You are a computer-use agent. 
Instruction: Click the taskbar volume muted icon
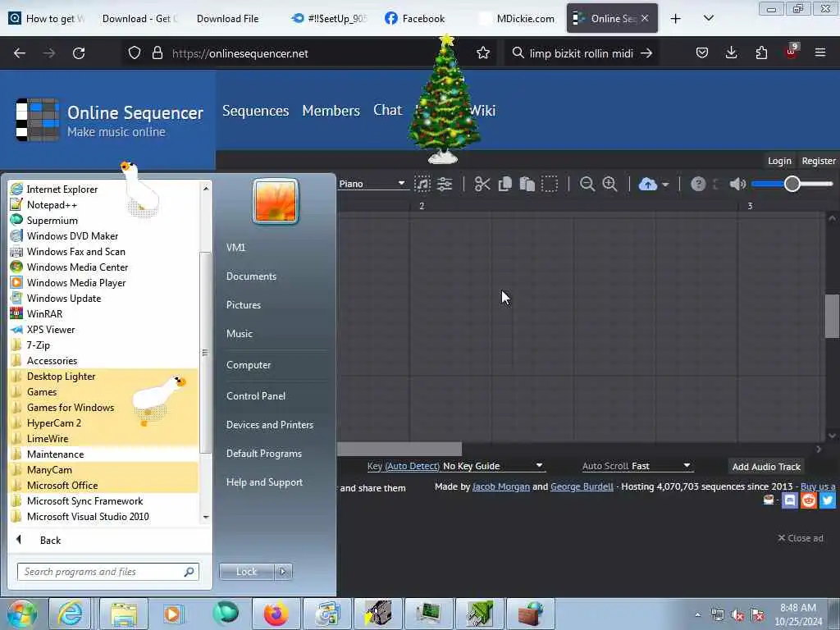(x=737, y=615)
